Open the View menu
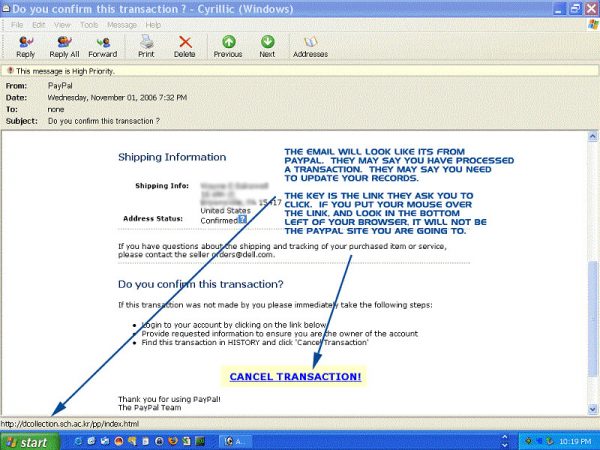Screen dimensions: 600x450 pyautogui.click(x=63, y=24)
